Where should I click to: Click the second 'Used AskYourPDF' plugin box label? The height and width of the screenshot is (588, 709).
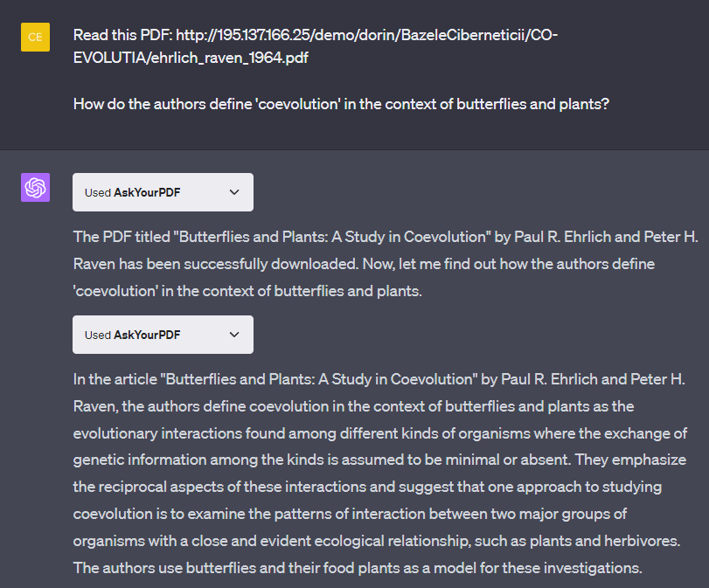click(x=133, y=335)
